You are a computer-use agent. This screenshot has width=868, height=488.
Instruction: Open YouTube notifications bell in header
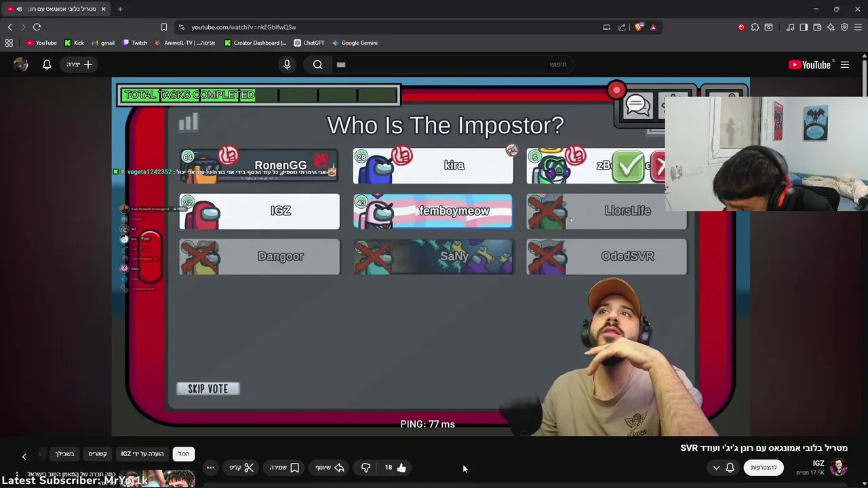pyautogui.click(x=47, y=64)
